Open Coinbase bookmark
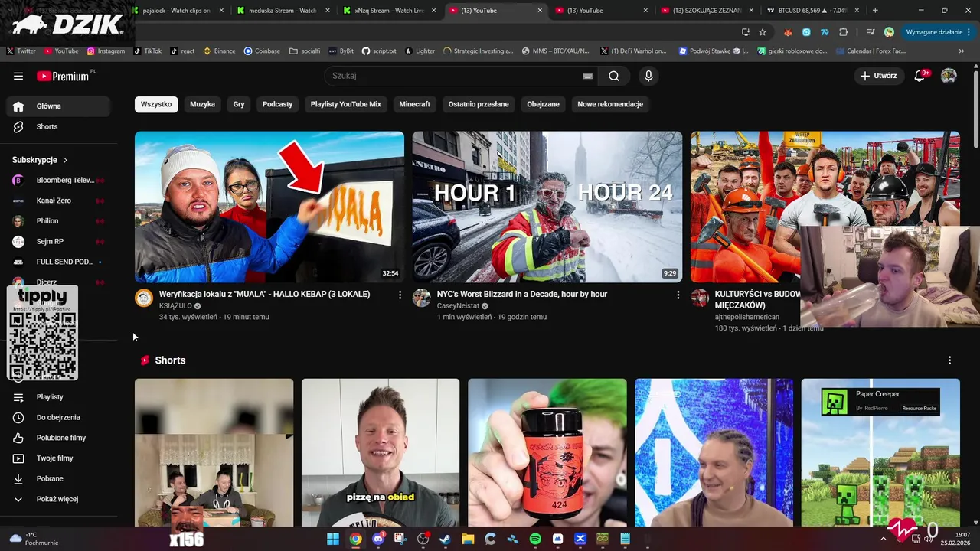980x551 pixels. (x=262, y=51)
